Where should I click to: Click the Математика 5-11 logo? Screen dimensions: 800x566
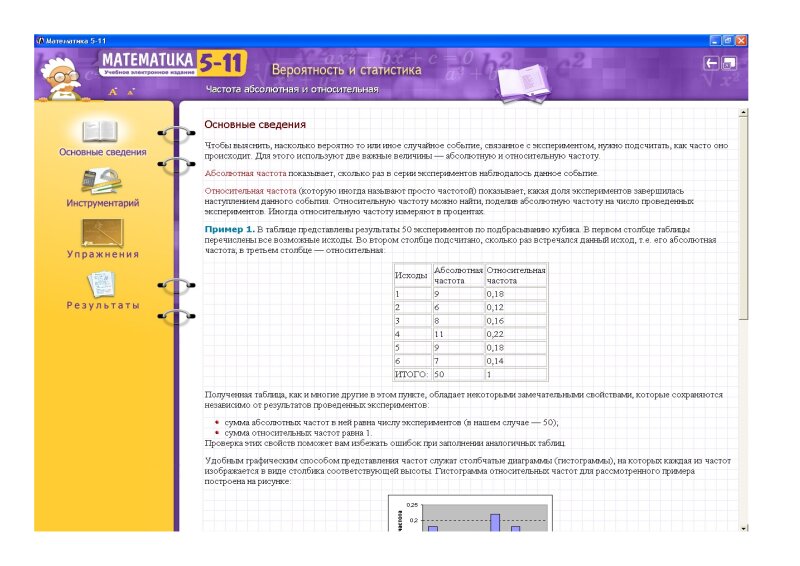click(172, 66)
